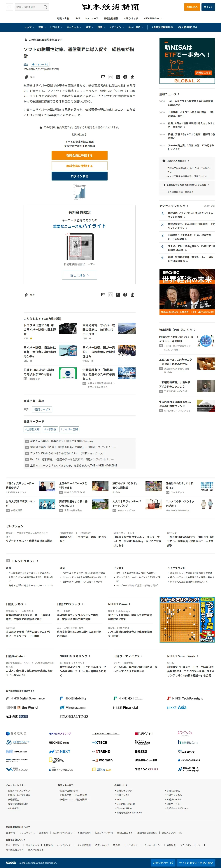Open the Nikkei xTECH logo
This screenshot has width=221, height=868.
click(100, 742)
